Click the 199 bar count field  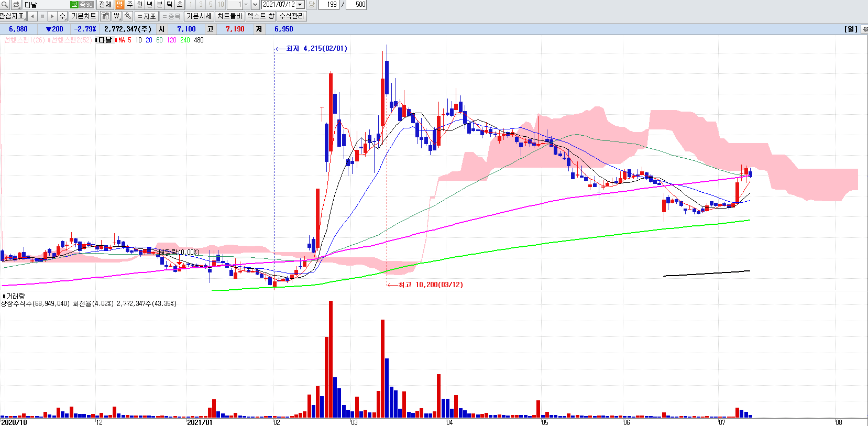coord(329,4)
